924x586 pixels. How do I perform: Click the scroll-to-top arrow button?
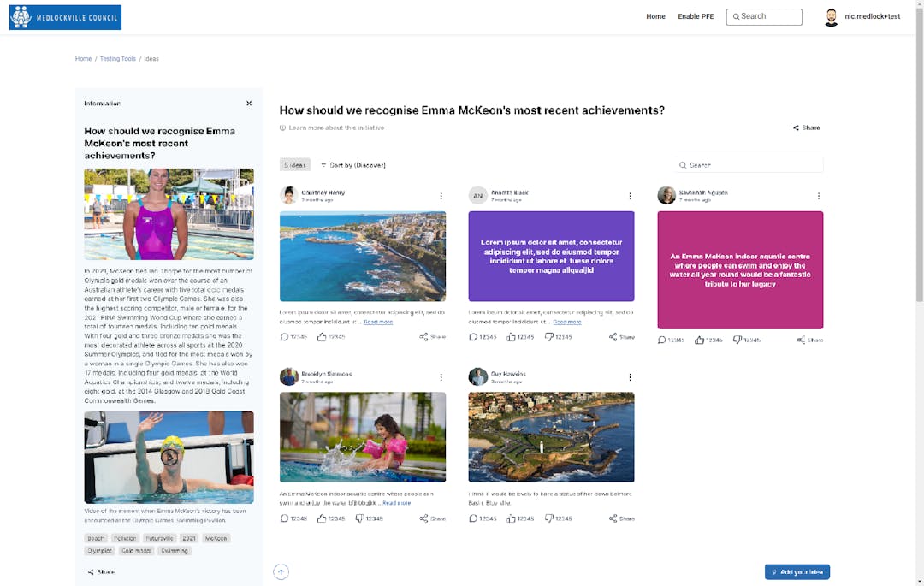click(281, 572)
